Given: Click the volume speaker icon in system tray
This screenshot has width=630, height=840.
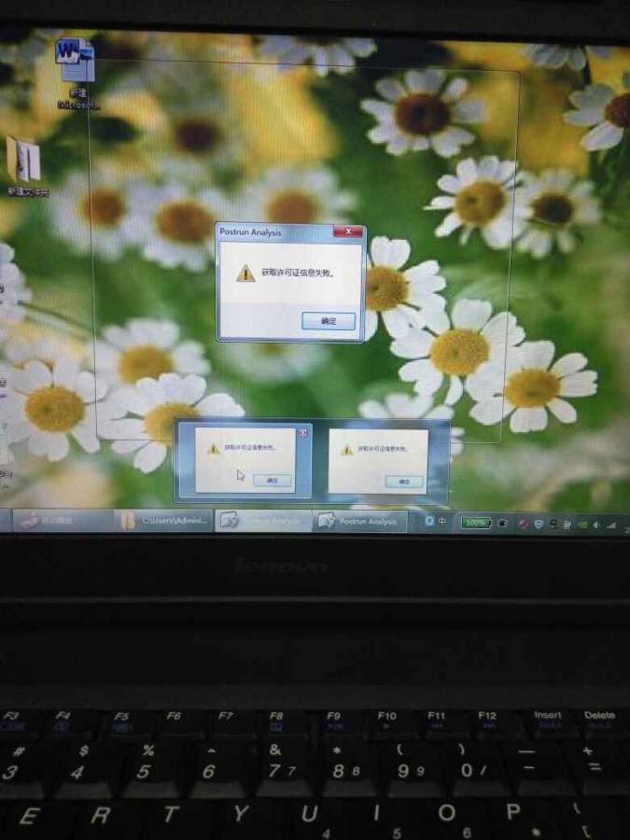Looking at the screenshot, I should pos(596,525).
